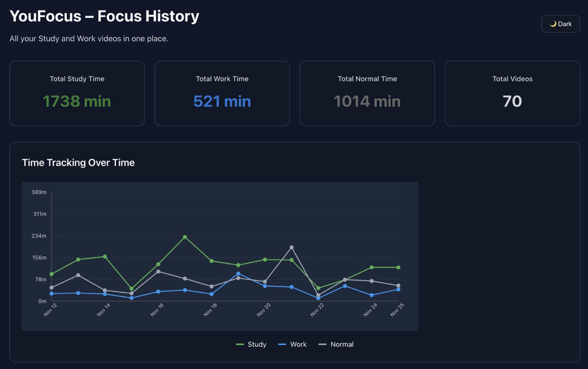Select the gray Normal legend line icon
588x369 pixels.
click(324, 344)
